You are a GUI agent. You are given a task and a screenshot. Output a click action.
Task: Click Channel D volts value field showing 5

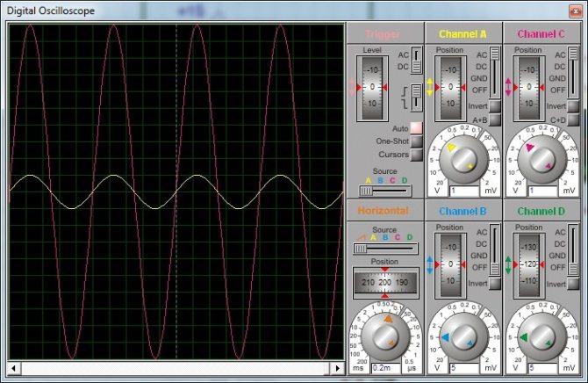[542, 368]
